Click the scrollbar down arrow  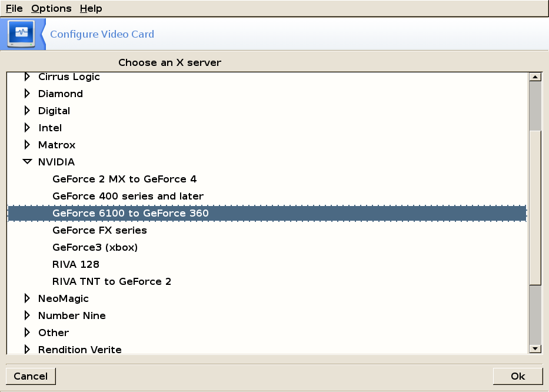point(535,348)
